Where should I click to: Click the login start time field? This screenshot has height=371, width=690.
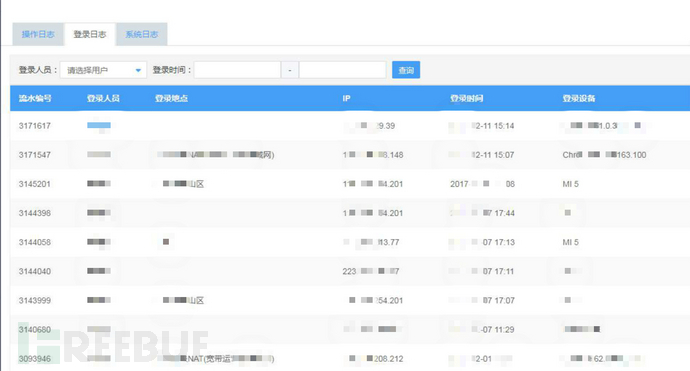(x=237, y=70)
